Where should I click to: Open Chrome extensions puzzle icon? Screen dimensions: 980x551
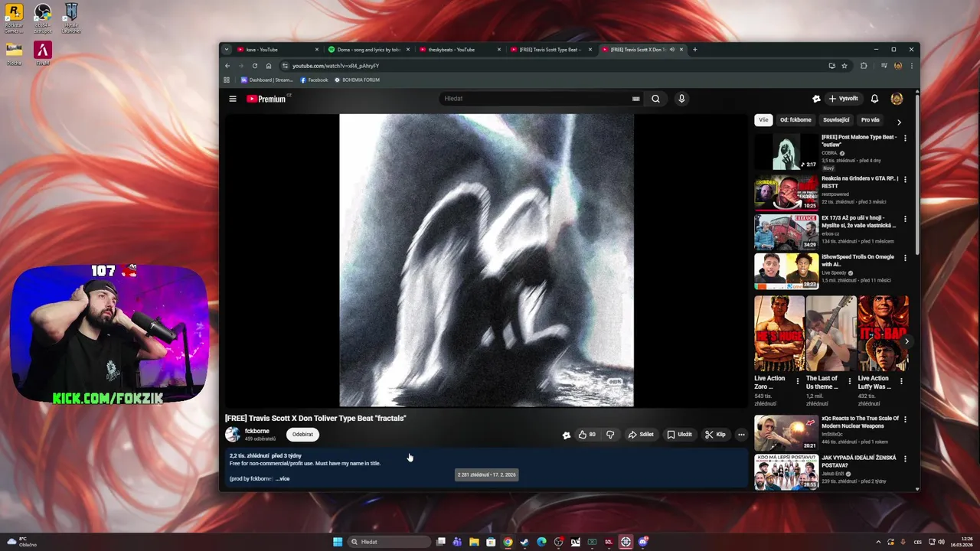[x=864, y=66]
